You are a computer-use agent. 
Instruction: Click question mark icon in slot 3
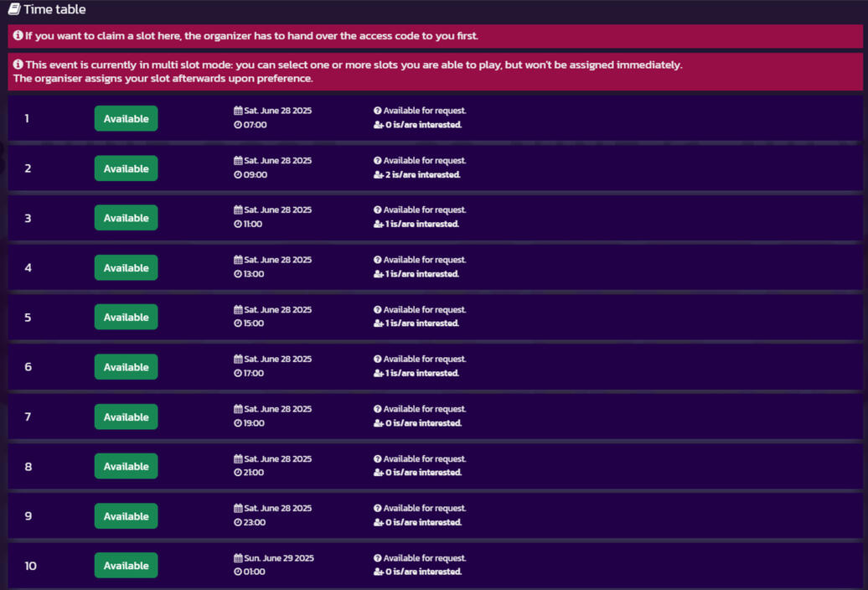(x=378, y=210)
